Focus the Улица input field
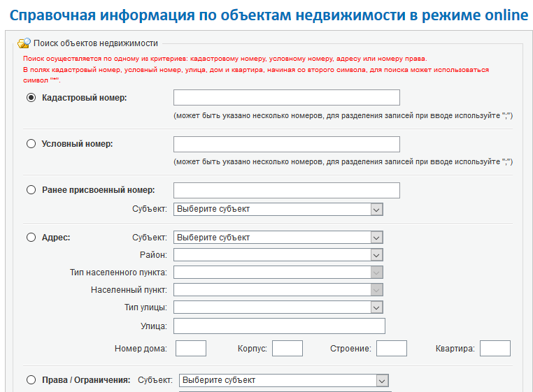 [x=279, y=326]
